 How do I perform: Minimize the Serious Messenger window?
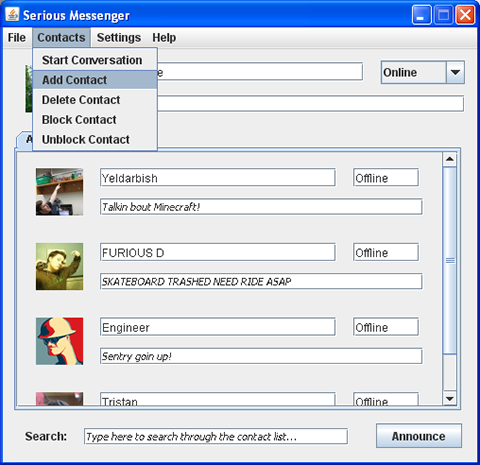421,15
